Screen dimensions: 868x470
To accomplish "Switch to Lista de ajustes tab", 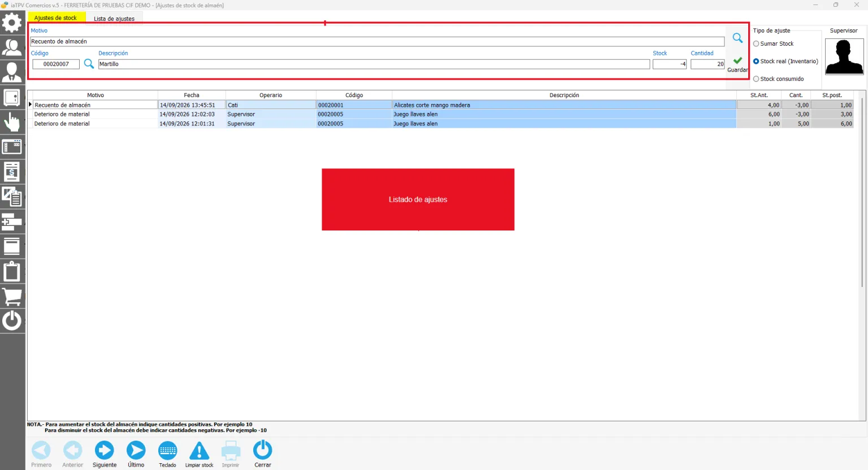I will 114,19.
